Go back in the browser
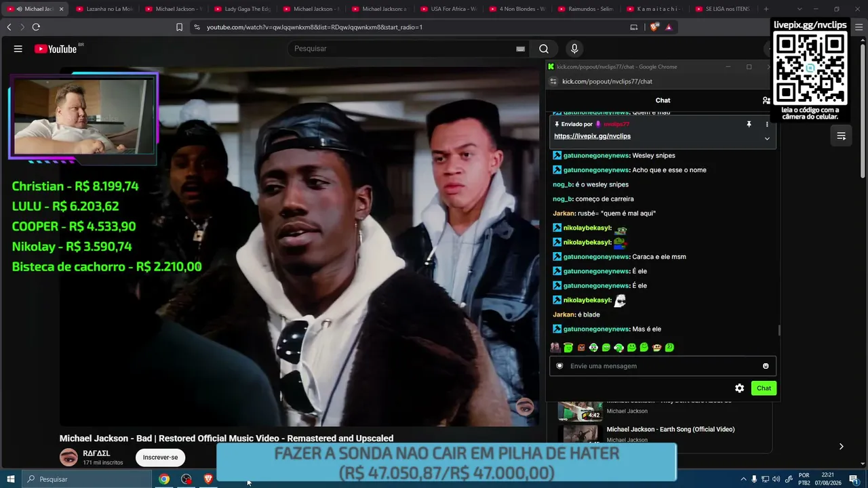 (x=9, y=27)
